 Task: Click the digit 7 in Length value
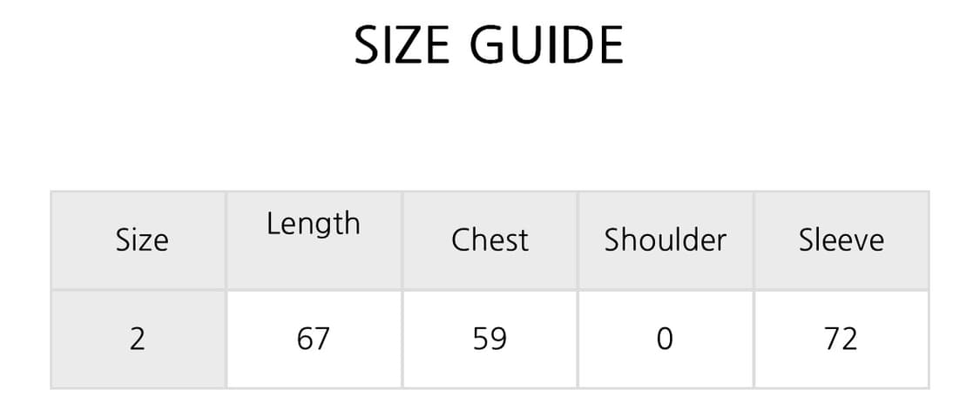[x=321, y=338]
